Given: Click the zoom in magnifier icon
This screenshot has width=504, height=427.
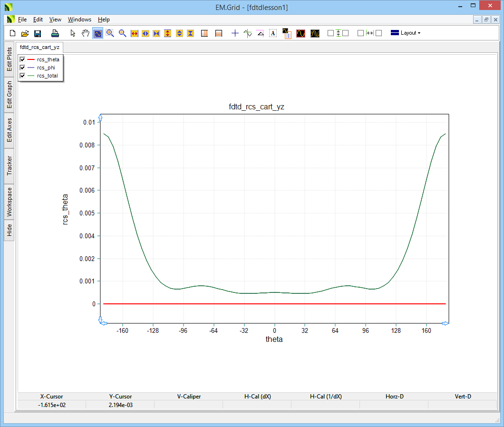Looking at the screenshot, I should tap(110, 33).
